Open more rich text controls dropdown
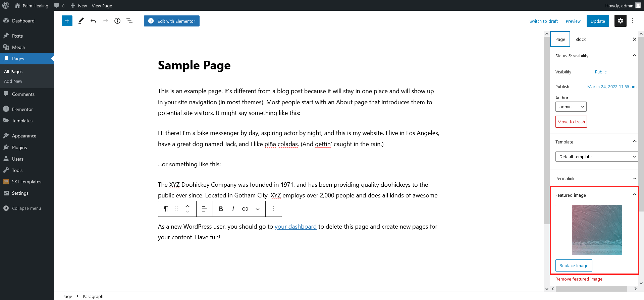The image size is (644, 300). click(x=258, y=209)
